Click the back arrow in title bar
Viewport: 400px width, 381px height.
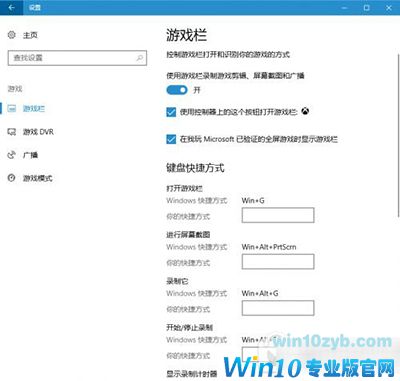11,7
